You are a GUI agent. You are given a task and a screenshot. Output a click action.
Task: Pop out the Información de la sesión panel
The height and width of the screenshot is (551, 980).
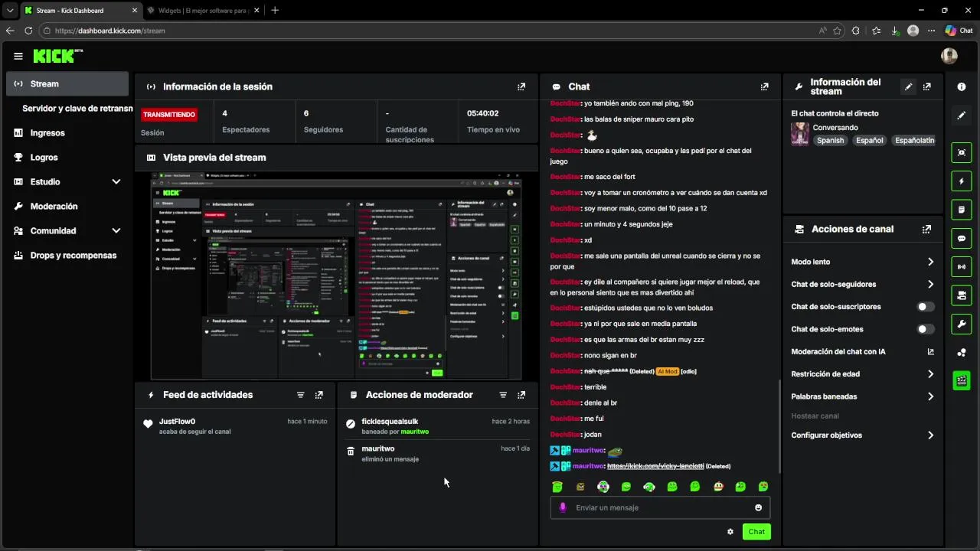(x=521, y=86)
